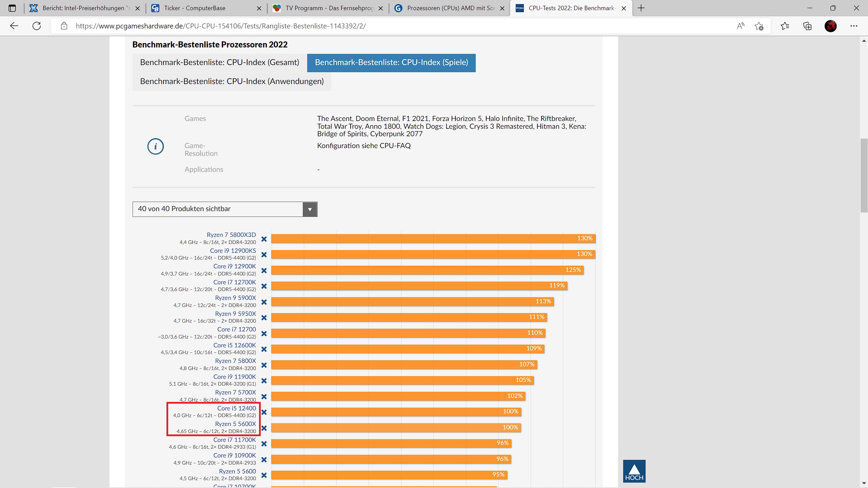This screenshot has width=868, height=488.
Task: Add page to favorites star icon
Action: (x=759, y=26)
